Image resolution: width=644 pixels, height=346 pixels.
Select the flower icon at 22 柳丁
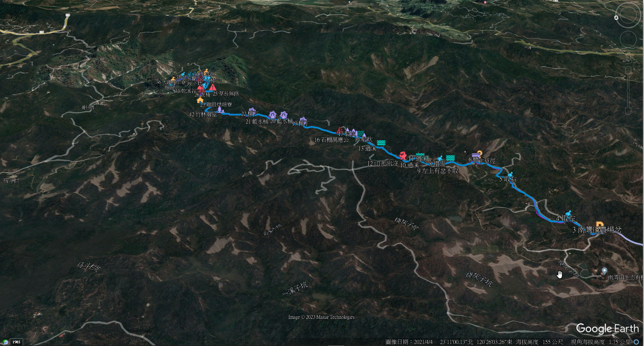pos(253,111)
